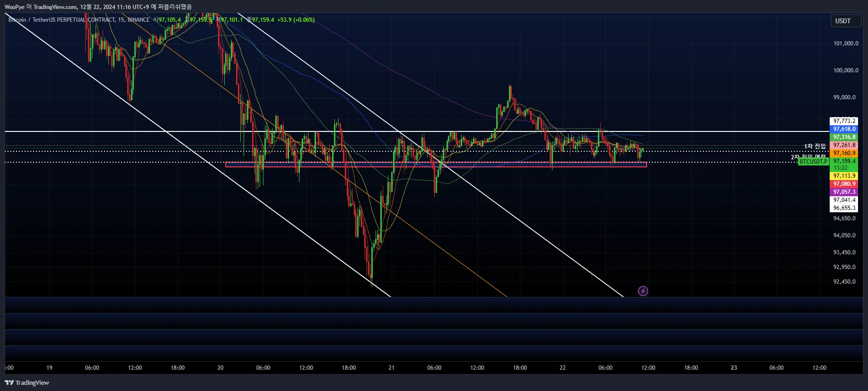Click the purple lightning bolt icon on chart
The height and width of the screenshot is (391, 868).
(x=643, y=291)
